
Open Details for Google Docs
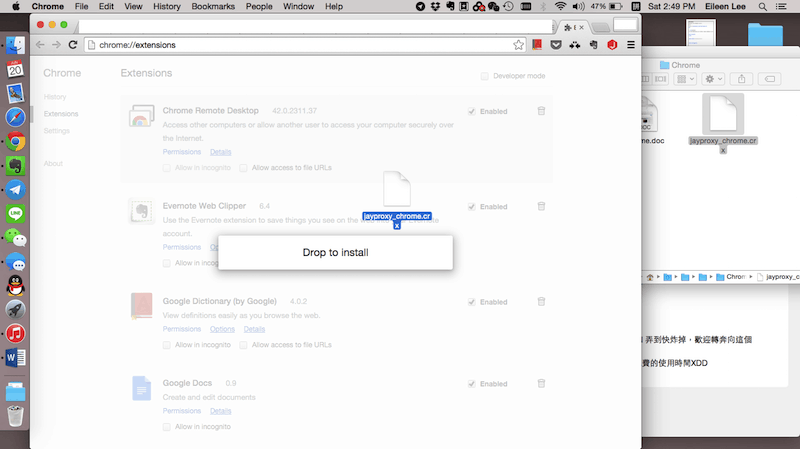[x=220, y=411]
